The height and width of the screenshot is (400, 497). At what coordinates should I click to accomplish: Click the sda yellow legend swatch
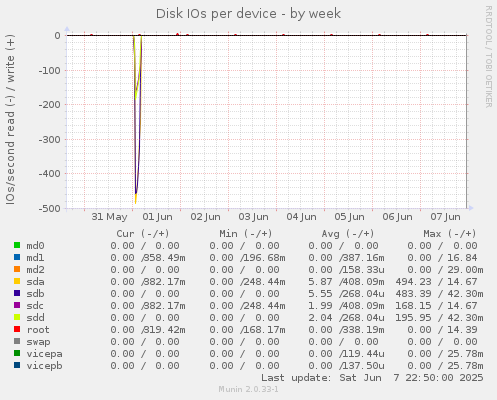click(x=17, y=281)
